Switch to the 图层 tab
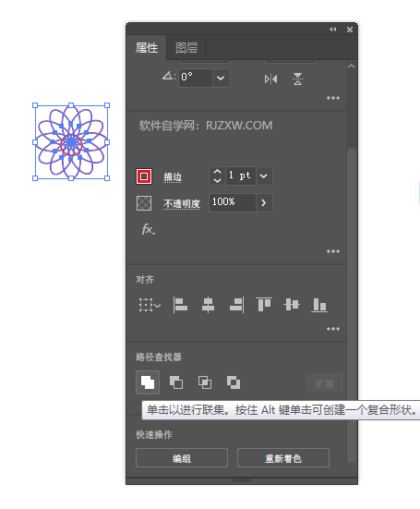Screen dimensions: 420x509 click(x=186, y=48)
